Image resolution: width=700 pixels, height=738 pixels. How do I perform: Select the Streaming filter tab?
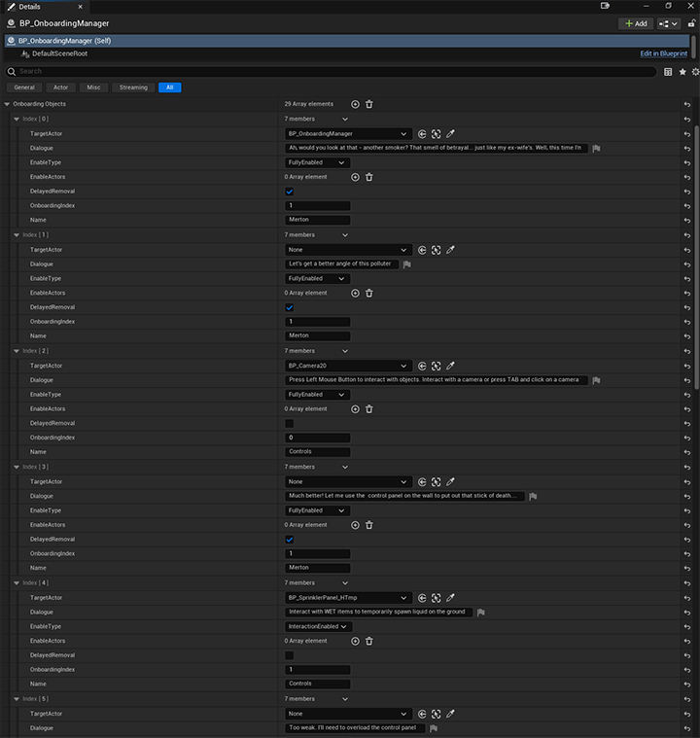tap(133, 88)
